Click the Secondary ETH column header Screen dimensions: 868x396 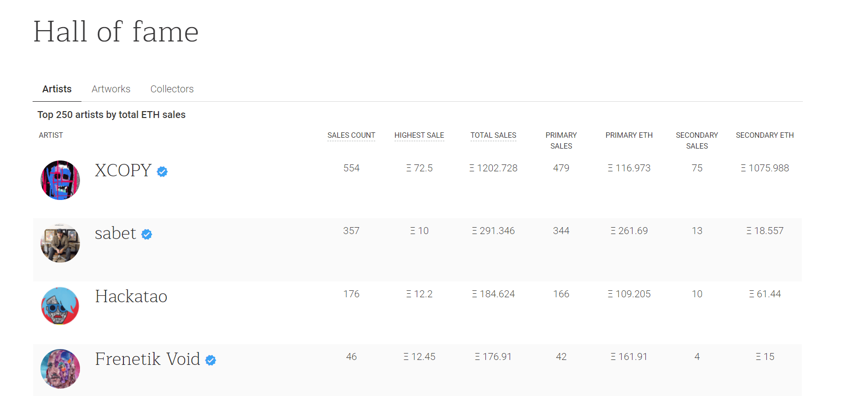pos(765,135)
